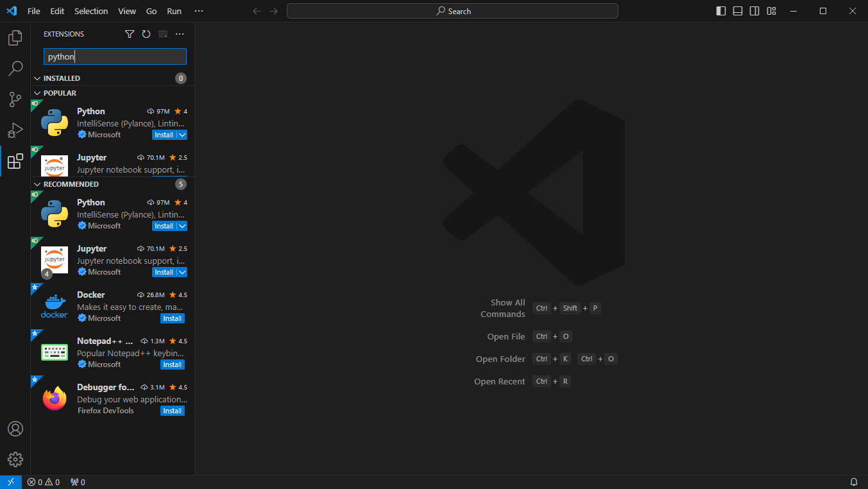This screenshot has height=489, width=868.
Task: Click the Firefox DevTools publisher text
Action: click(x=106, y=410)
